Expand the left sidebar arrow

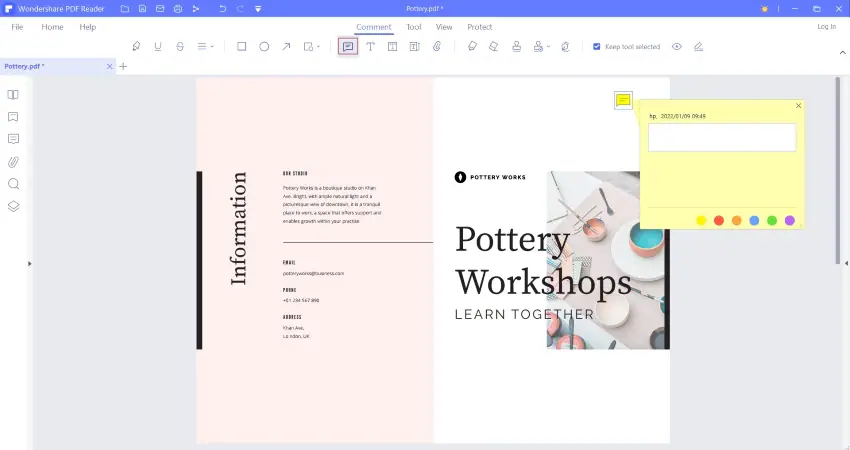29,264
